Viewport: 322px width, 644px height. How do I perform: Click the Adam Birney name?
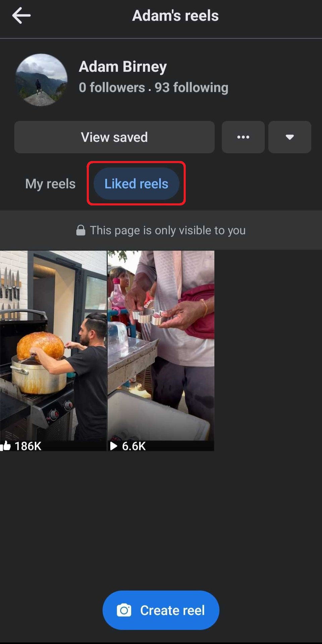(x=123, y=66)
